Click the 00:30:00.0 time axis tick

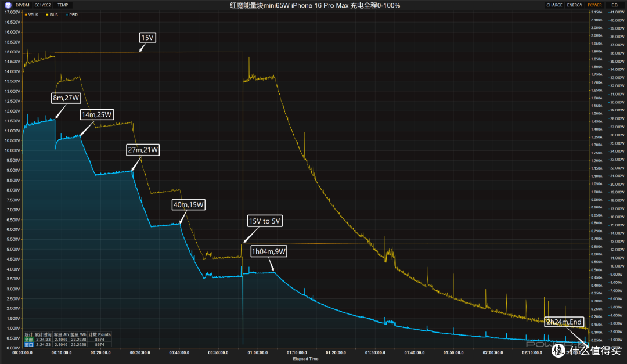tap(140, 353)
